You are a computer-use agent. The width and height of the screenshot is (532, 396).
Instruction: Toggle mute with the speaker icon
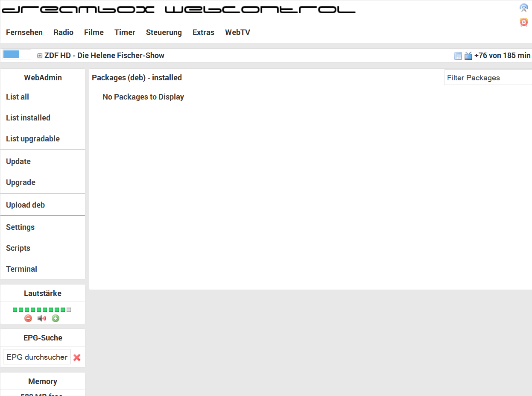pos(42,318)
